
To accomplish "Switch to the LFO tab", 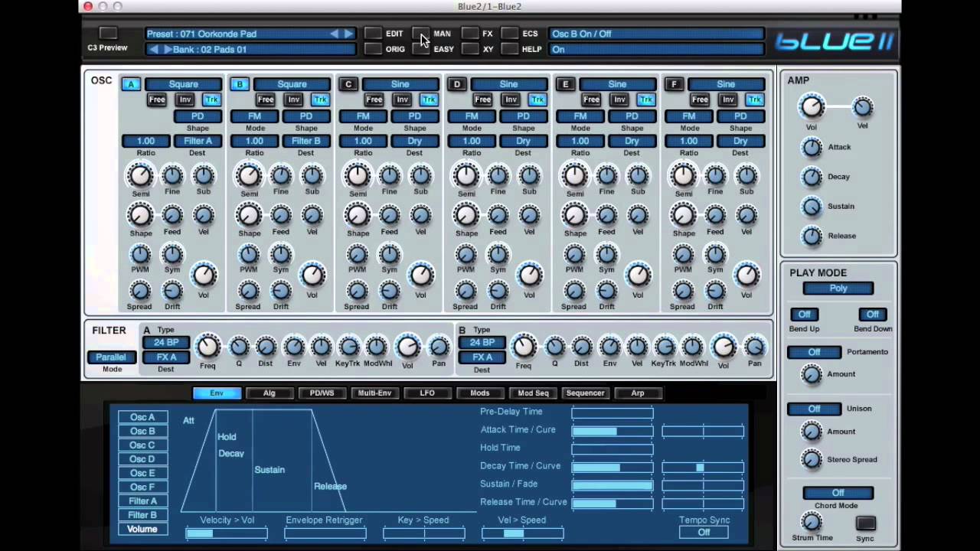I will (427, 393).
